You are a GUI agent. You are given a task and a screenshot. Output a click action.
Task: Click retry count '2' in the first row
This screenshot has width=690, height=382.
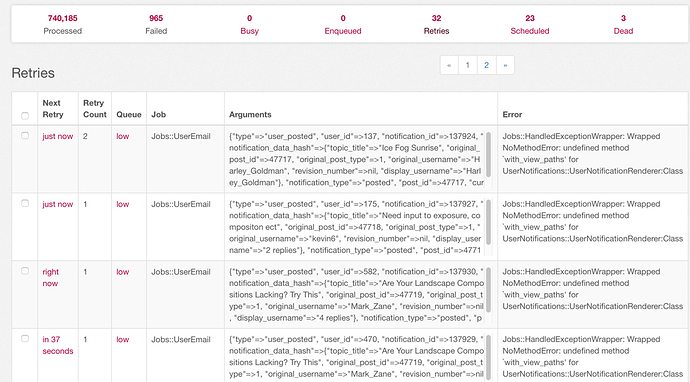[85, 136]
